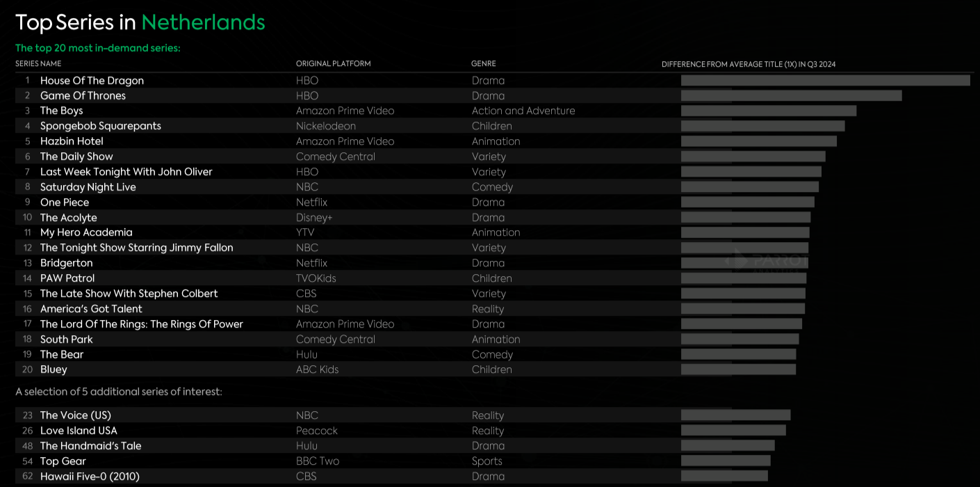Click the ABC Kids platform cell

pos(318,369)
